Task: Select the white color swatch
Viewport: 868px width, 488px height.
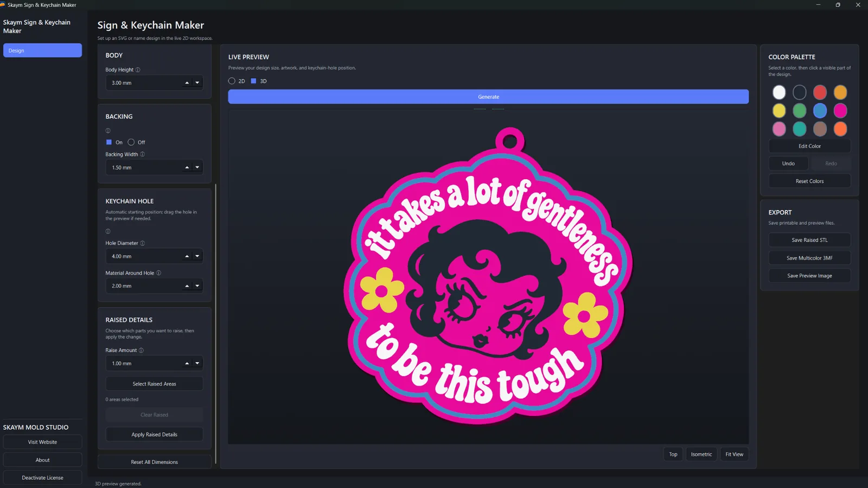Action: (779, 92)
